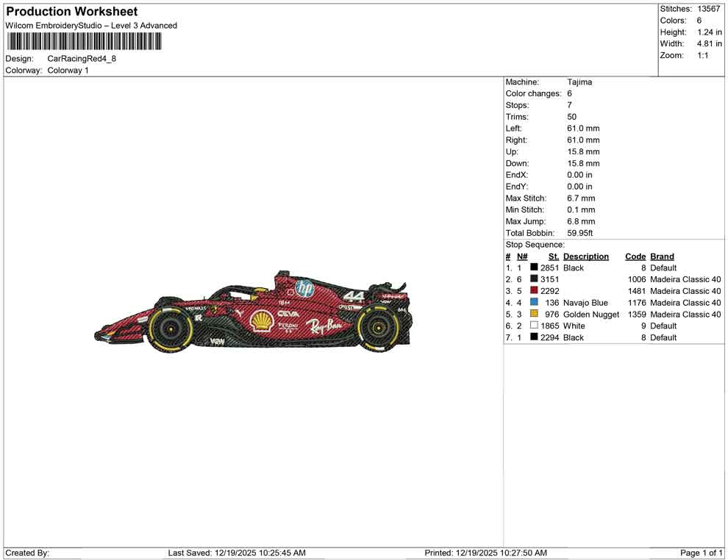Click the dark red swatch for code 1481

[x=533, y=291]
